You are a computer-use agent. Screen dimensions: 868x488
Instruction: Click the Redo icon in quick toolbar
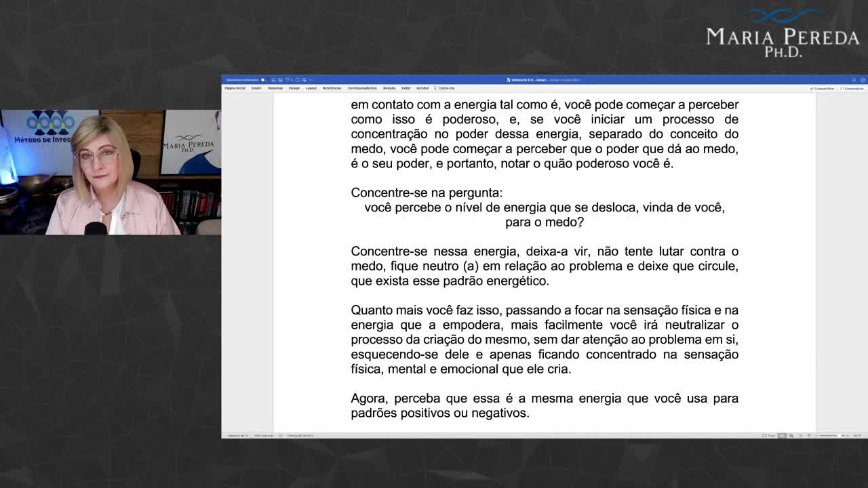tap(297, 80)
